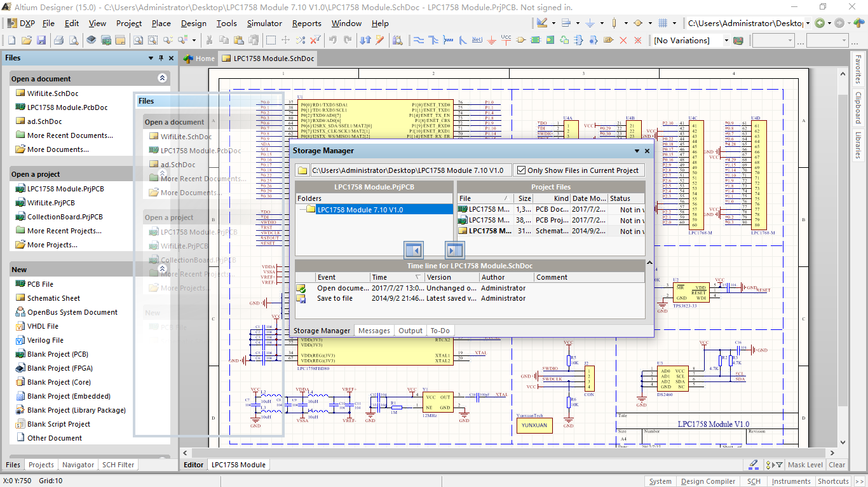
Task: Click the Clear Filter funnel toolbar icon
Action: point(316,40)
